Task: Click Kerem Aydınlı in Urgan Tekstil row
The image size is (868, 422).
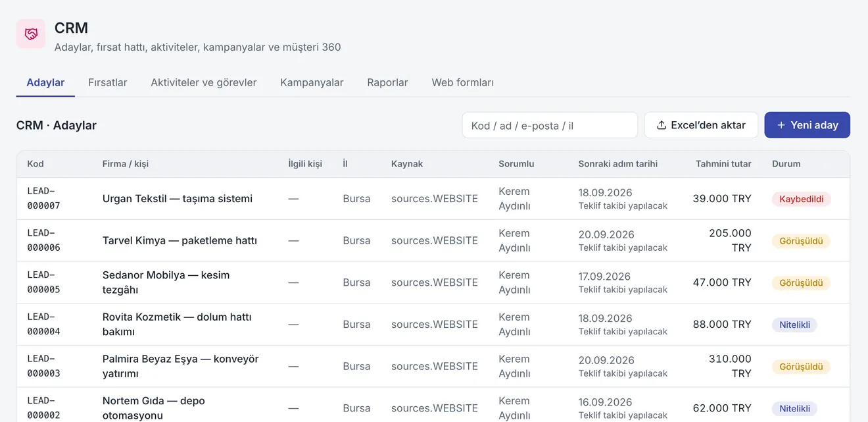Action: (514, 199)
